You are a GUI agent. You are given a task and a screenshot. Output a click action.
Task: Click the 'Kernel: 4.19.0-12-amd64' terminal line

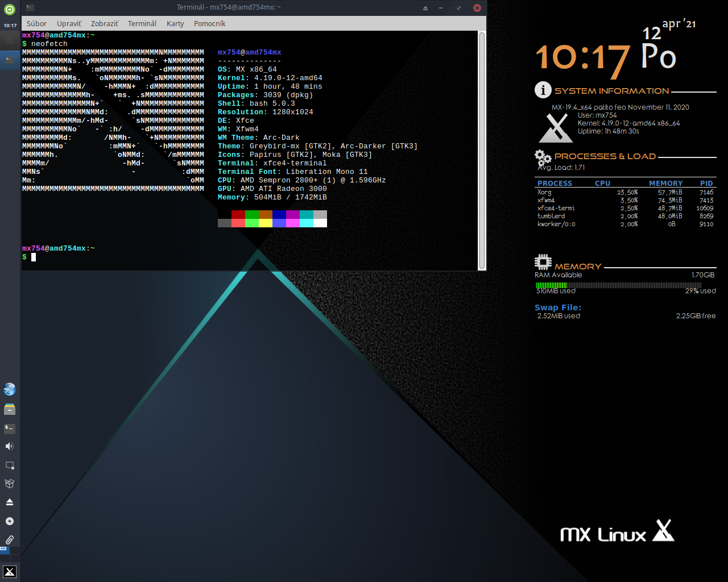(270, 78)
